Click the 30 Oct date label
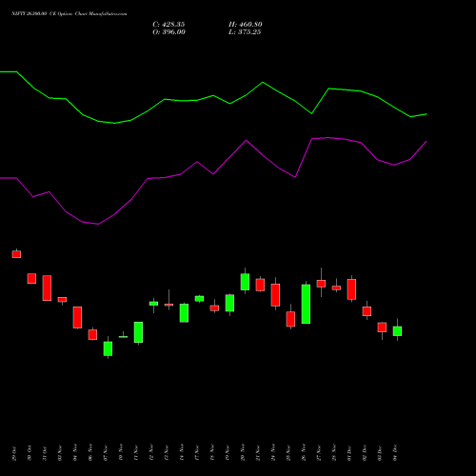The height and width of the screenshot is (476, 476). [x=30, y=453]
